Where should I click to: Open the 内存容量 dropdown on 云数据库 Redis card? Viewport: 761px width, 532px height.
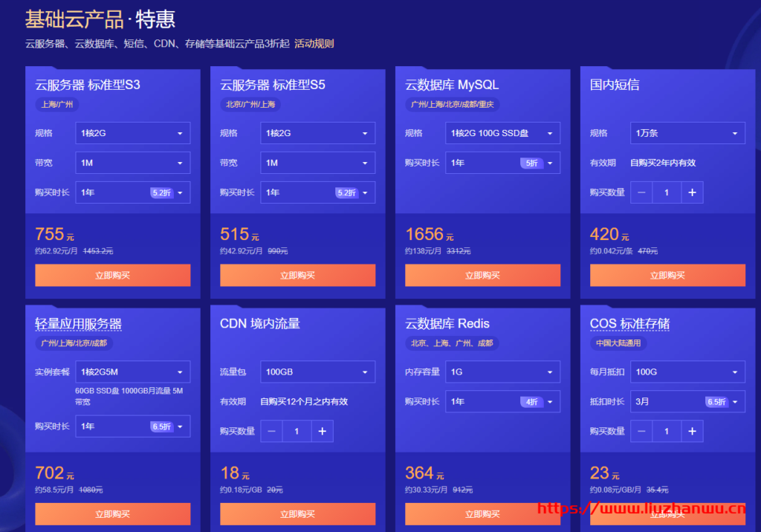502,372
